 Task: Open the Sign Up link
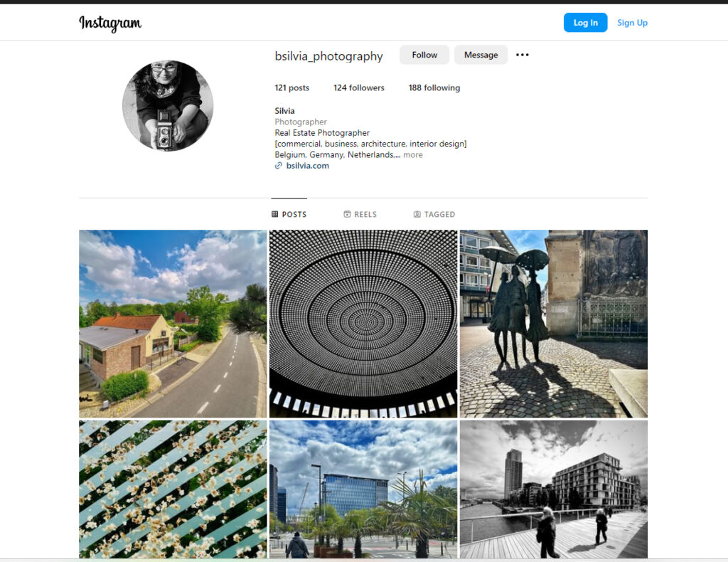(632, 23)
